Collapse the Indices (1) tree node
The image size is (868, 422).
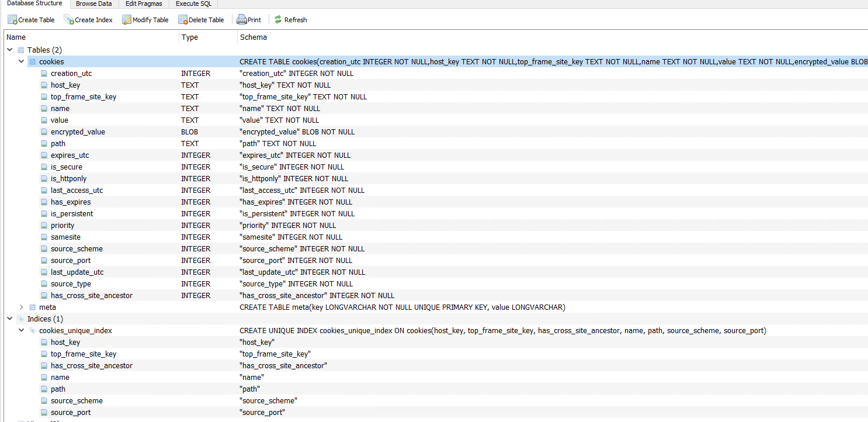point(9,319)
